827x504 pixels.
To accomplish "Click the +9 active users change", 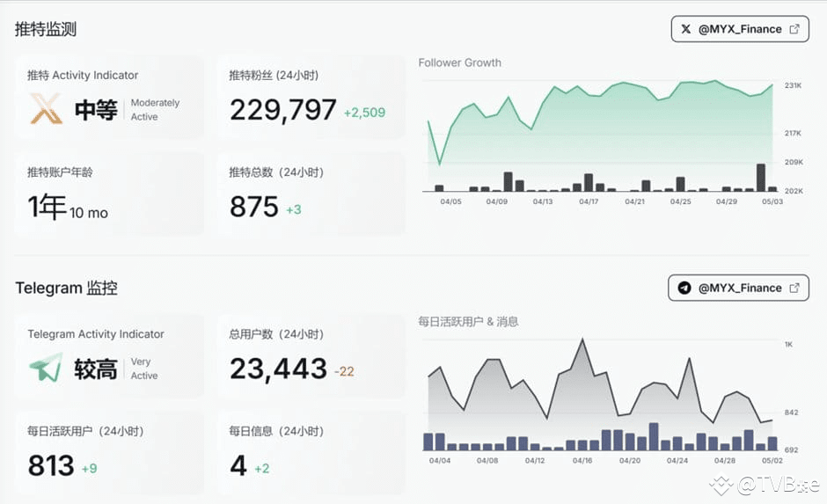I will coord(90,468).
